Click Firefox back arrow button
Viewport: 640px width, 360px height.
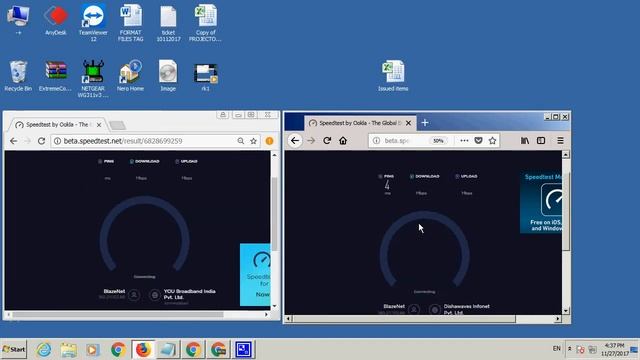[295, 140]
